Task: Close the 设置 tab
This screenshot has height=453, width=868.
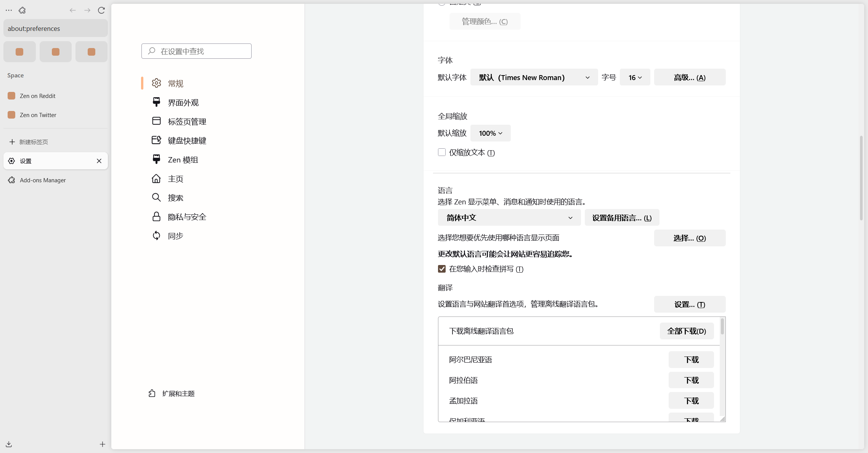Action: coord(99,161)
